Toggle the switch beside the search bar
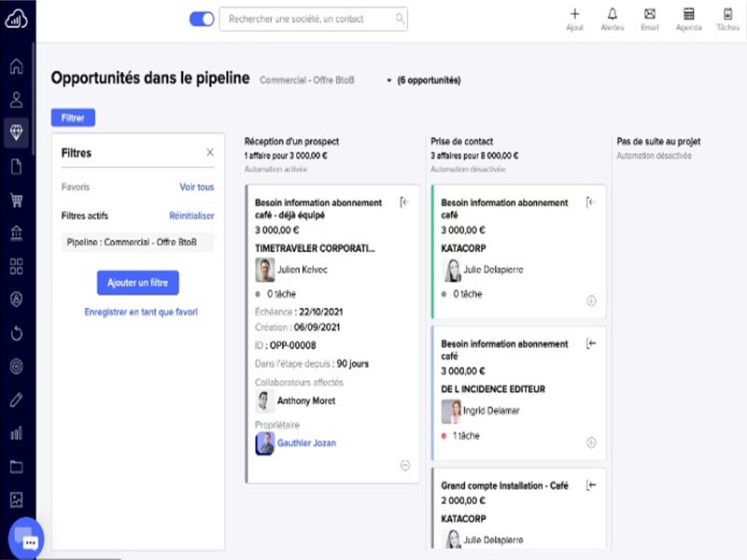The image size is (747, 560). pos(202,19)
